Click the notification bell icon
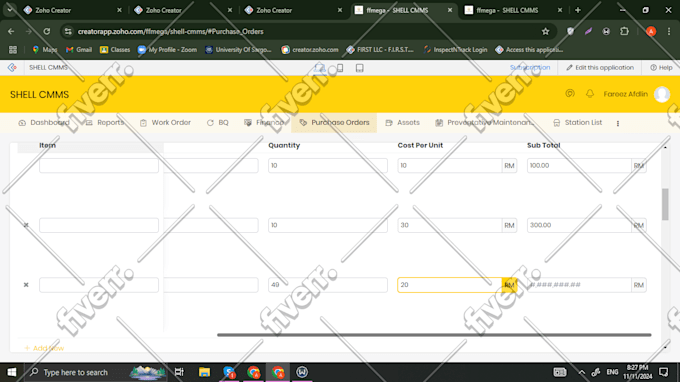 click(590, 94)
